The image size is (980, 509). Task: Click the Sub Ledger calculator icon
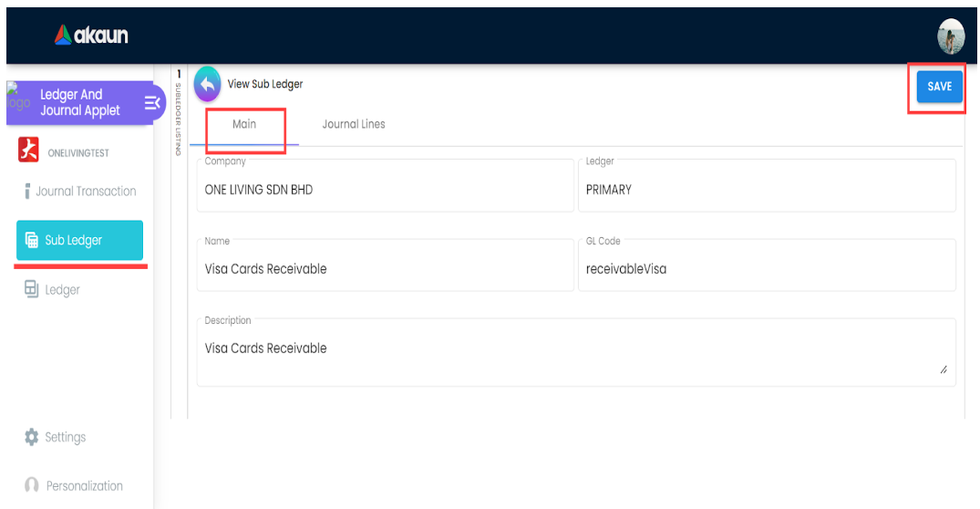[x=31, y=240]
